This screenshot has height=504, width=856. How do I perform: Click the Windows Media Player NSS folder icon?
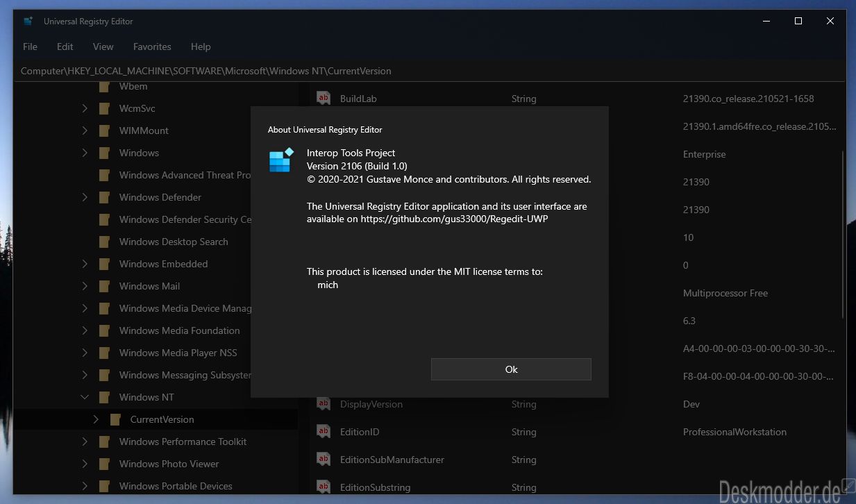[x=104, y=353]
